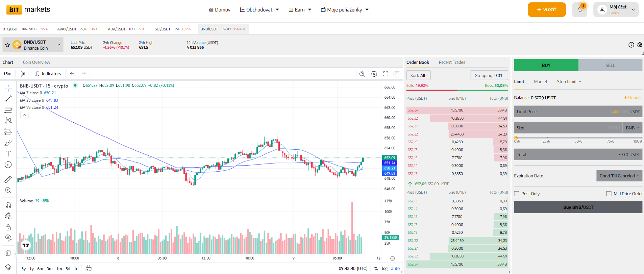The width and height of the screenshot is (644, 274).
Task: Select the trend line drawing tool
Action: (8, 99)
